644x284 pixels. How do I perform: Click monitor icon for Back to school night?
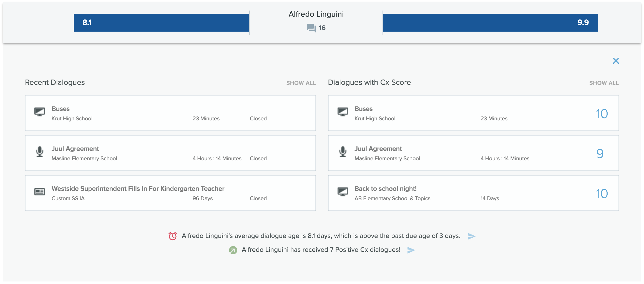click(343, 192)
